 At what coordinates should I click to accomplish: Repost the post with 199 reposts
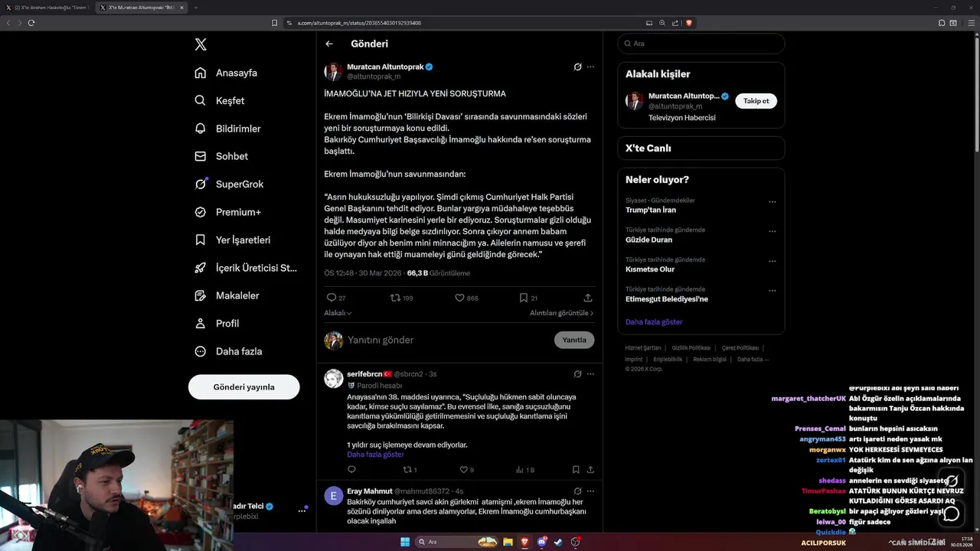395,298
